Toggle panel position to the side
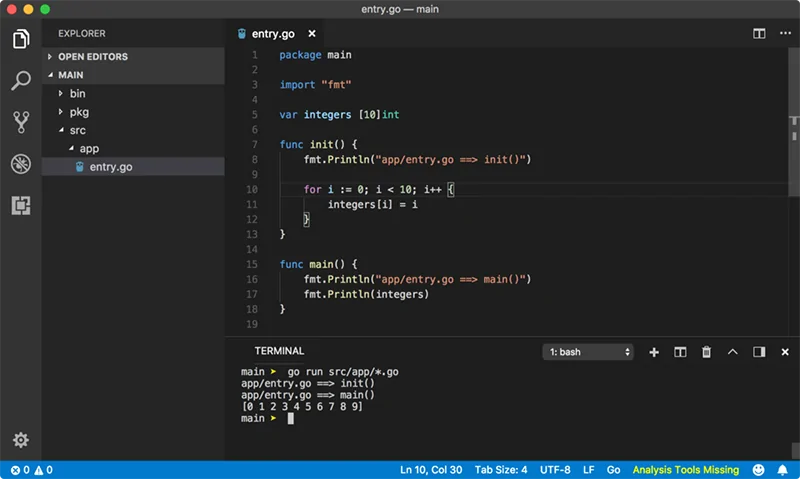The image size is (800, 479). [759, 352]
